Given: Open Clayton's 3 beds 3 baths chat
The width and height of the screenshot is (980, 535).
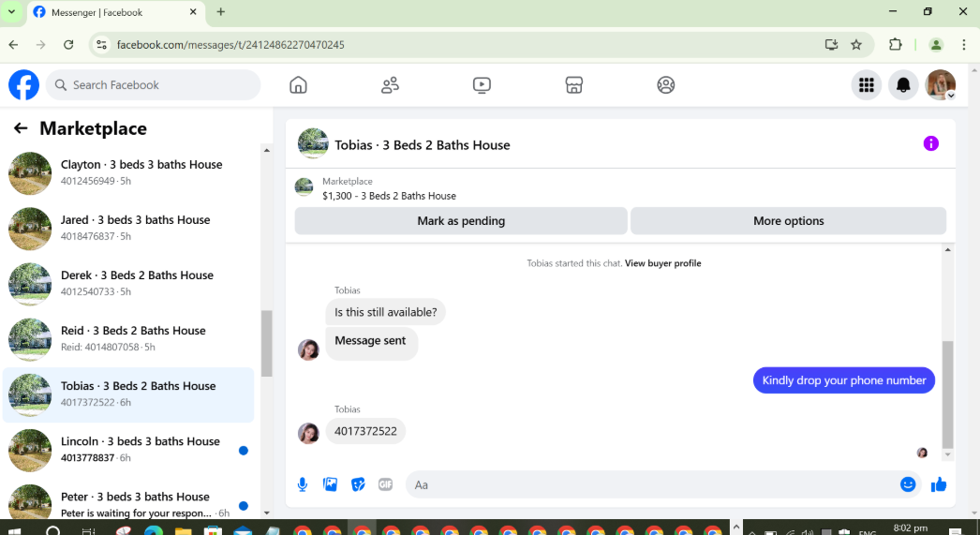Looking at the screenshot, I should 128,172.
